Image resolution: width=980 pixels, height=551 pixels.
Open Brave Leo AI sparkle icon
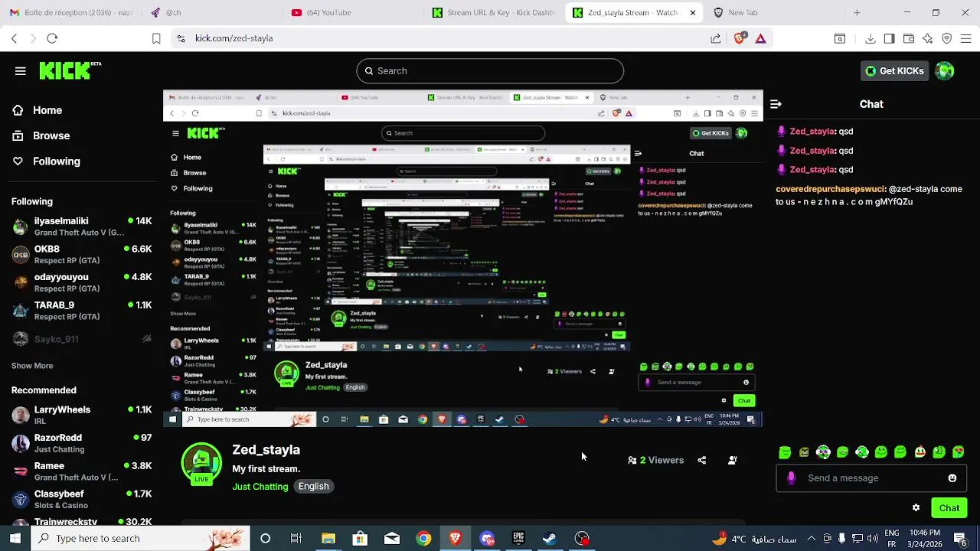927,38
